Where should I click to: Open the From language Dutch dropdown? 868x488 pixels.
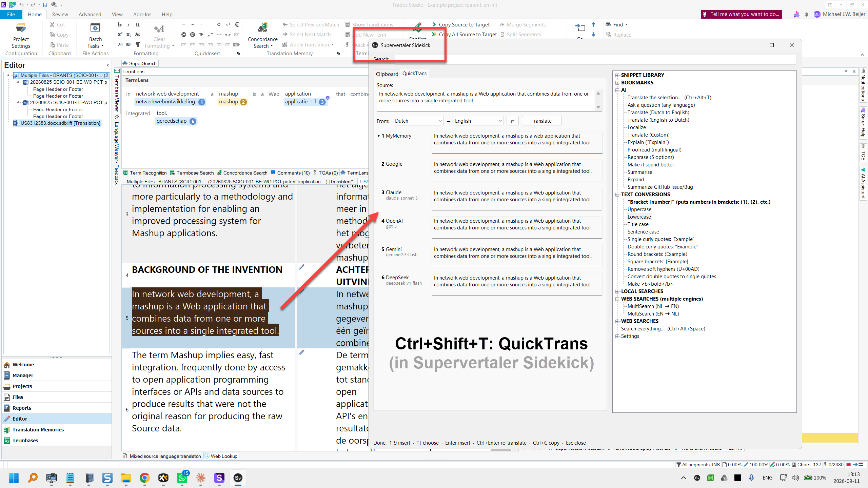418,121
